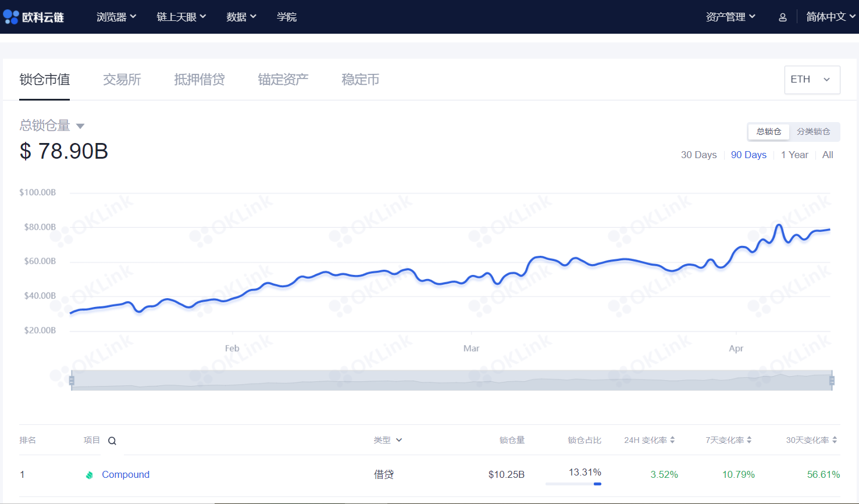Switch to the 交易所 tab
The height and width of the screenshot is (504, 859).
pos(122,80)
